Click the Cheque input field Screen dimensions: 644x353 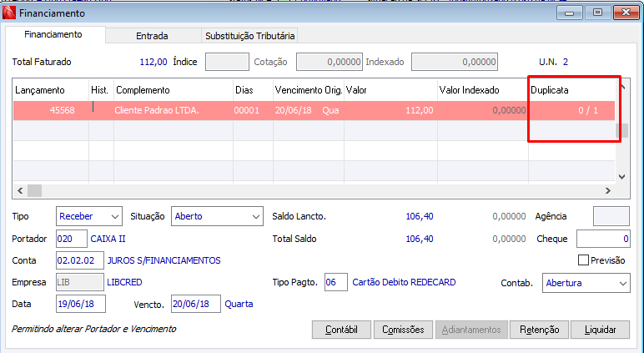(603, 239)
